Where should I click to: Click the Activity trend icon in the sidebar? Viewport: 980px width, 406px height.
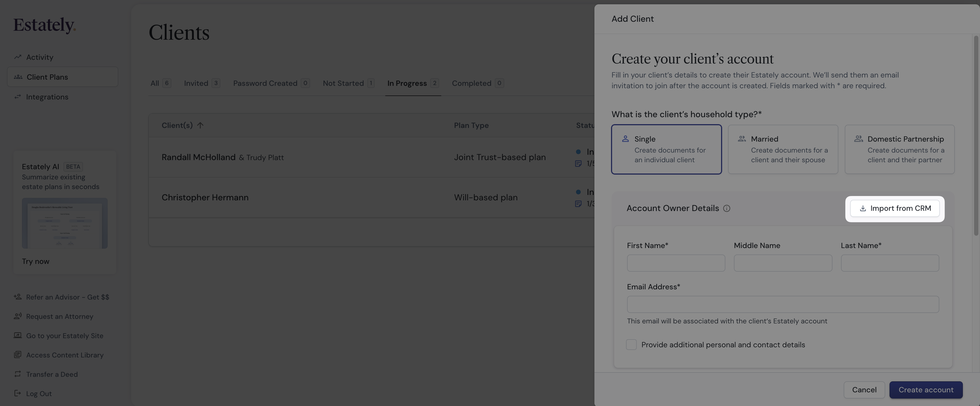coord(17,57)
